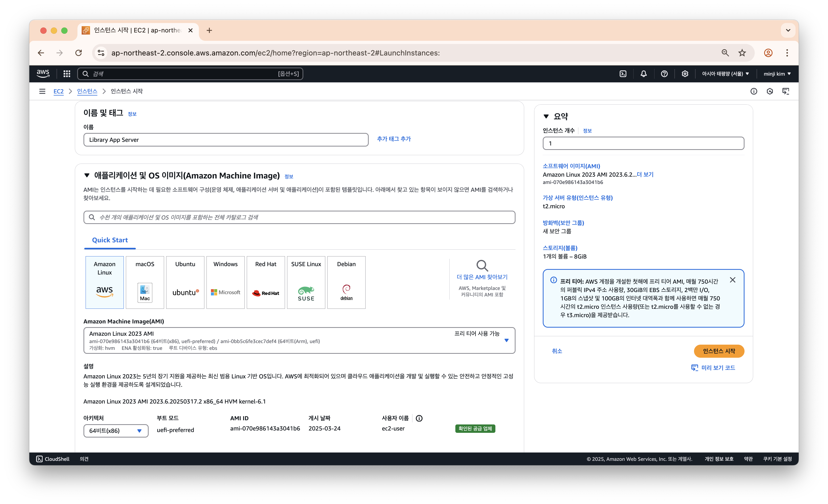Focus the AWS console 검색 search bar
The height and width of the screenshot is (504, 828).
coord(190,74)
